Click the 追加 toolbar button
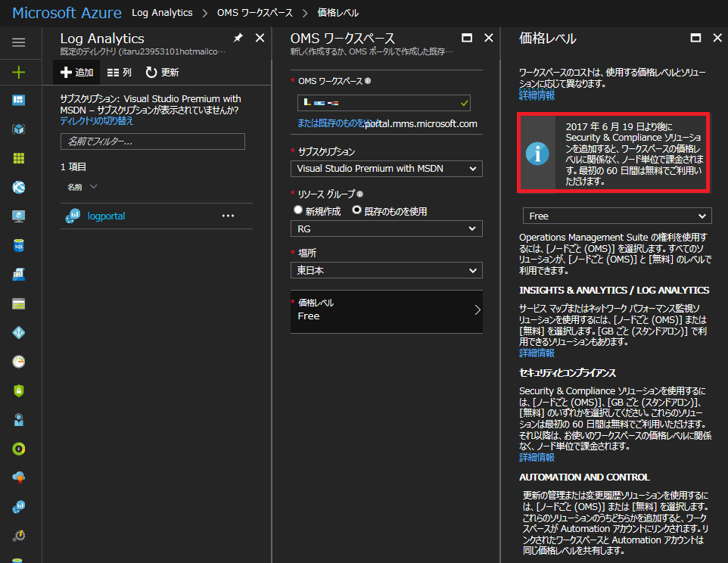Viewport: 728px width, 563px height. pyautogui.click(x=76, y=73)
